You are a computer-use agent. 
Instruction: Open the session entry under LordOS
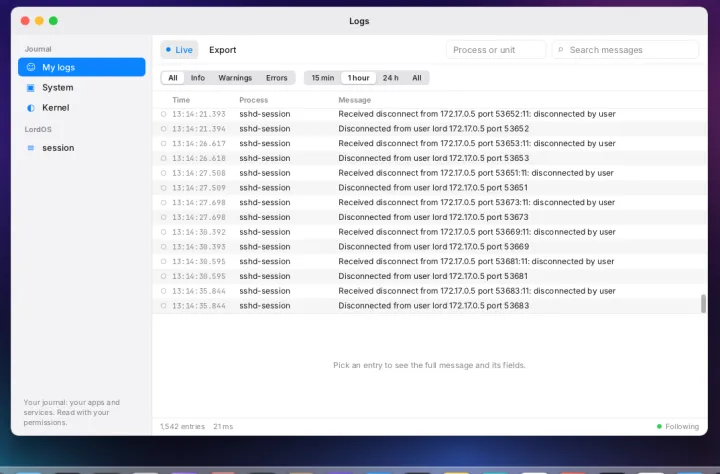pos(82,148)
